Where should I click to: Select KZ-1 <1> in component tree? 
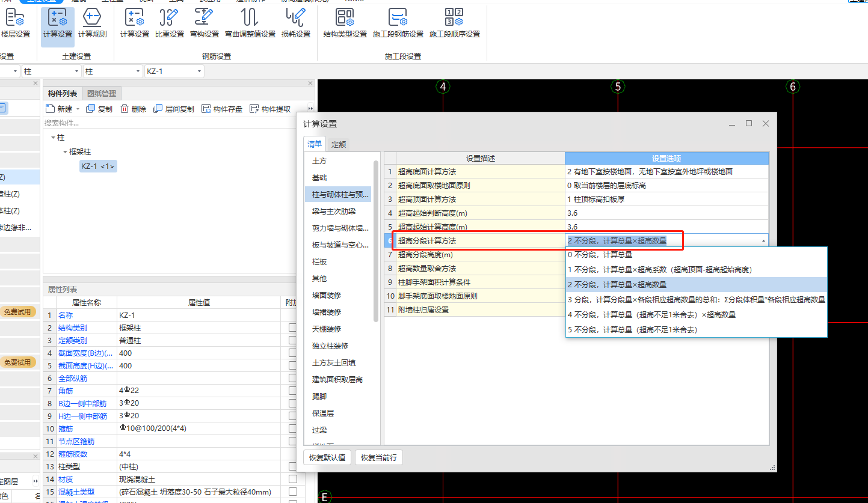tap(98, 166)
